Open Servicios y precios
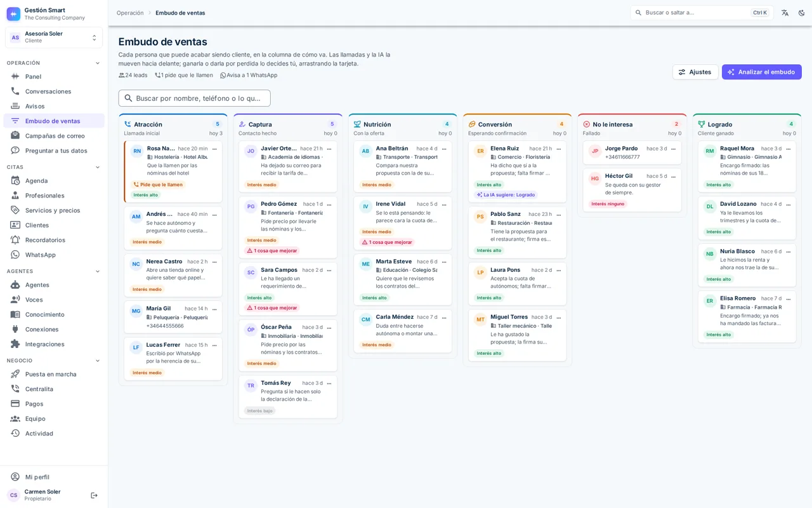Viewport: 812px width, 508px height. point(54,210)
